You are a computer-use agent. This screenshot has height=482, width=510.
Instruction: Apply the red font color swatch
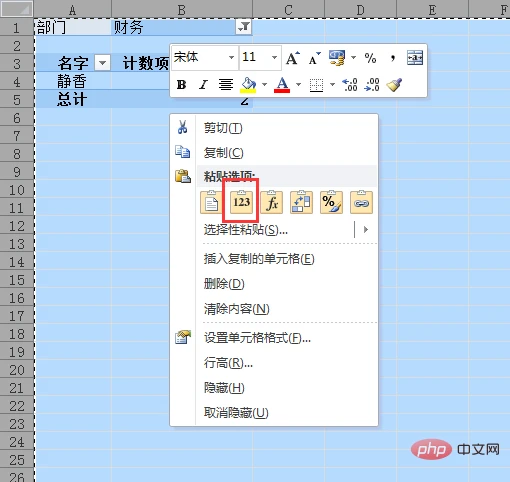282,85
